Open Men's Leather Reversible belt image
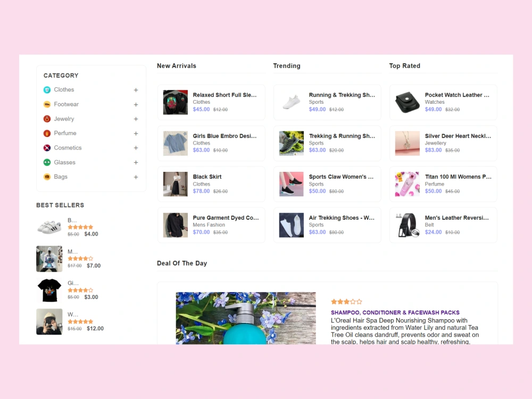This screenshot has height=399, width=532. (x=408, y=225)
